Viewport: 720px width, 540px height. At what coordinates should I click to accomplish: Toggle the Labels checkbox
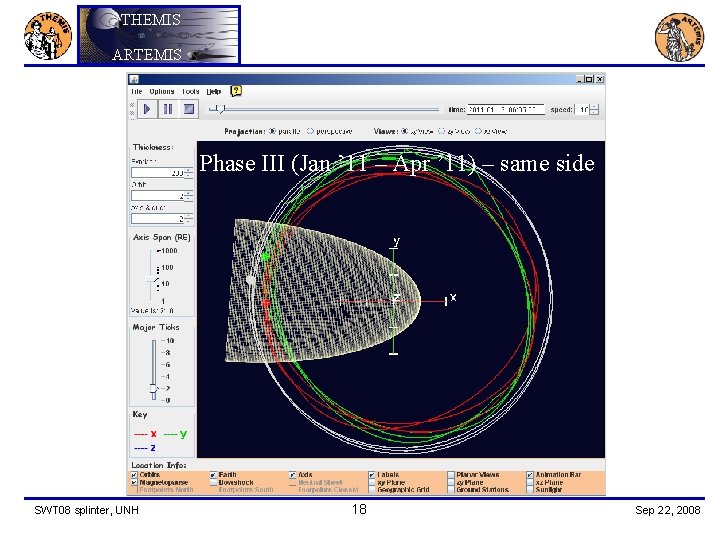point(371,475)
